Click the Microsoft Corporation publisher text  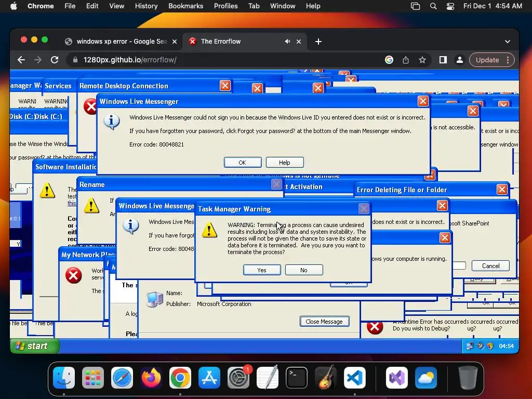pos(224,304)
